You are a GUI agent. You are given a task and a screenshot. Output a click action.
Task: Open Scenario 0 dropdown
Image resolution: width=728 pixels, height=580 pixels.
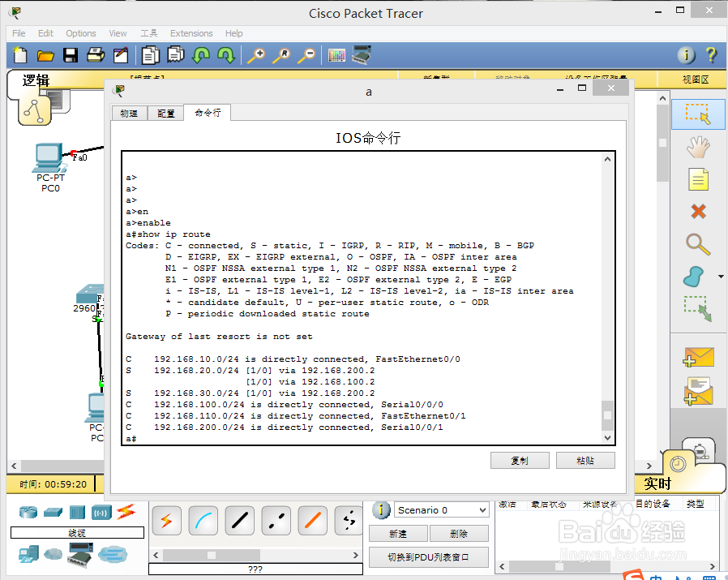click(442, 510)
